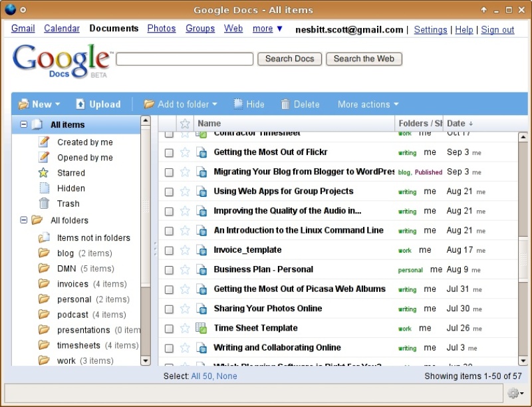532x407 pixels.
Task: Open the Add to folder dropdown
Action: click(x=214, y=104)
